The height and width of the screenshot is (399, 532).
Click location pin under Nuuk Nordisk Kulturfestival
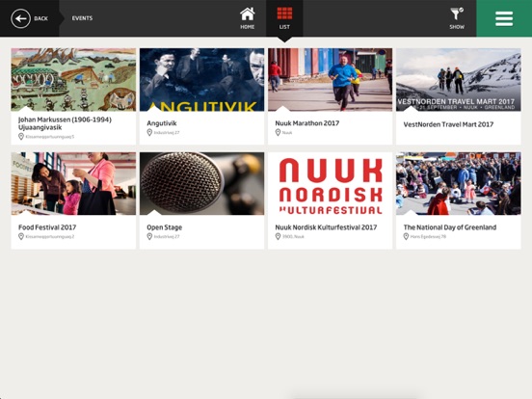click(278, 236)
